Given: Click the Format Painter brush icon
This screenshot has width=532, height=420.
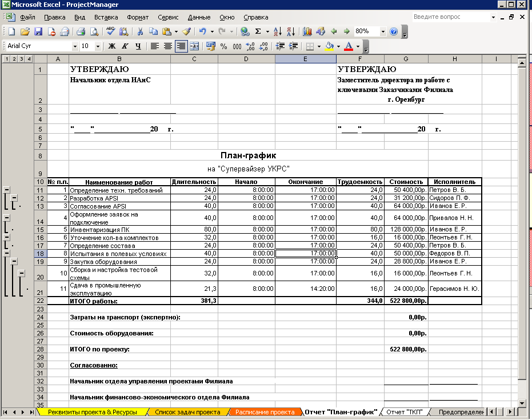Looking at the screenshot, I should [186, 31].
